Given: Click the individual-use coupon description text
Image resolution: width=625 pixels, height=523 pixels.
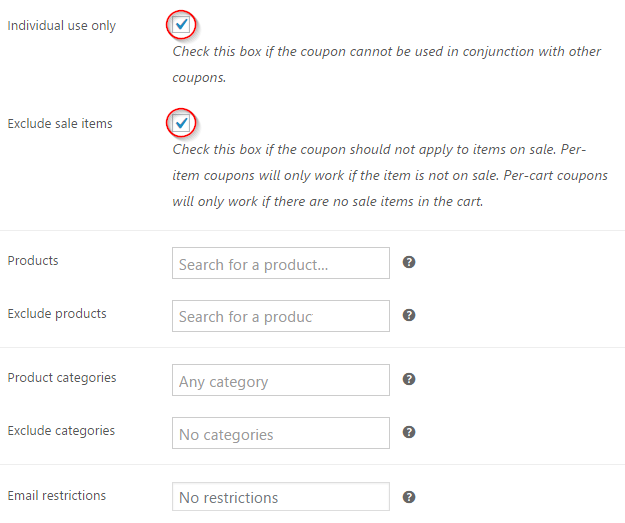Looking at the screenshot, I should click(x=387, y=64).
